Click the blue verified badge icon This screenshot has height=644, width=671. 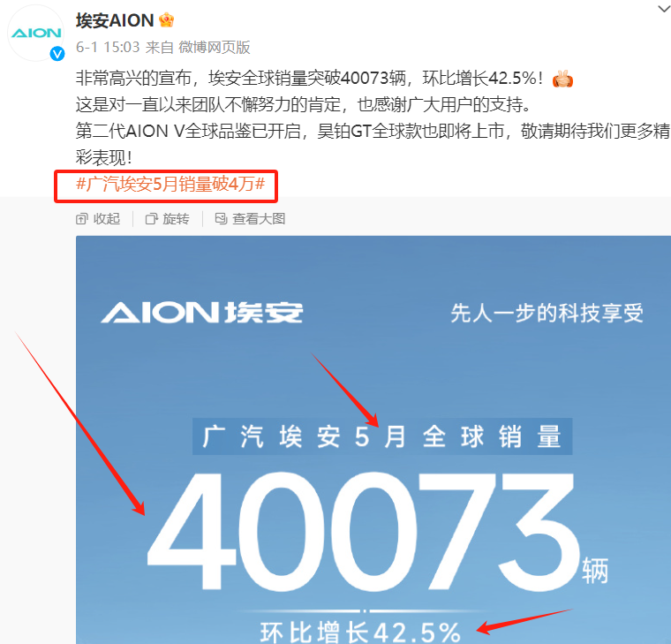coord(57,54)
